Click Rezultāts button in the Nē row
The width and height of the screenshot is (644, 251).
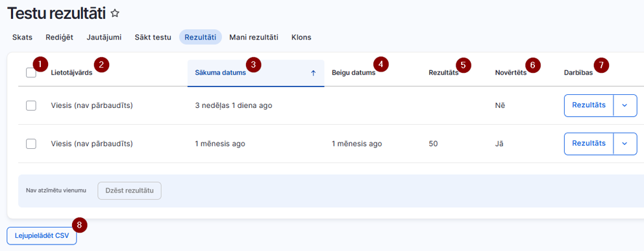click(589, 105)
